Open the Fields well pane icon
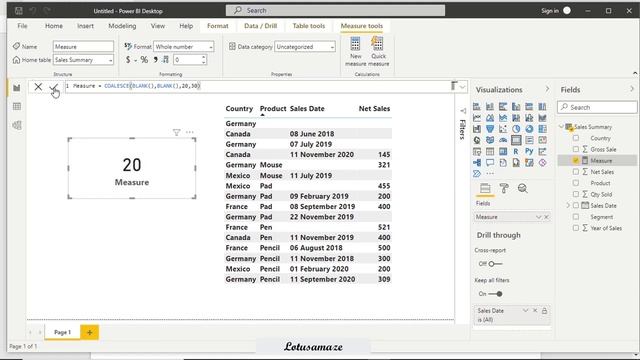The image size is (640, 360). click(x=485, y=188)
